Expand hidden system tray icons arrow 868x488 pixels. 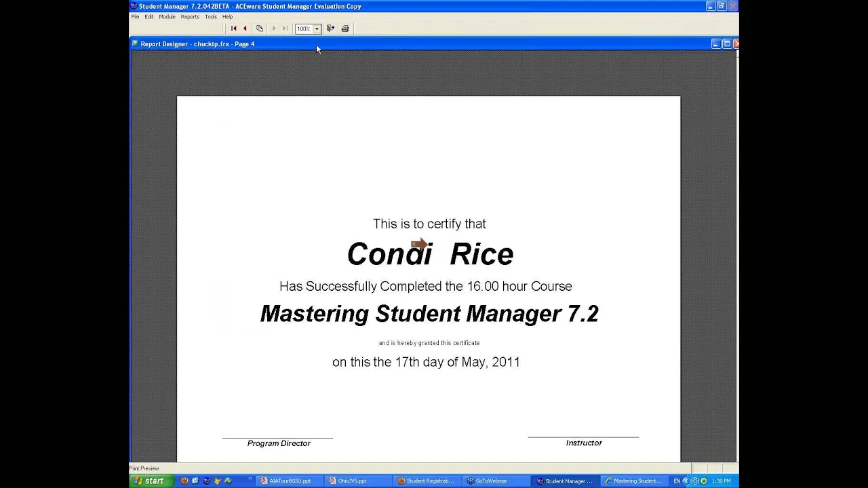686,481
